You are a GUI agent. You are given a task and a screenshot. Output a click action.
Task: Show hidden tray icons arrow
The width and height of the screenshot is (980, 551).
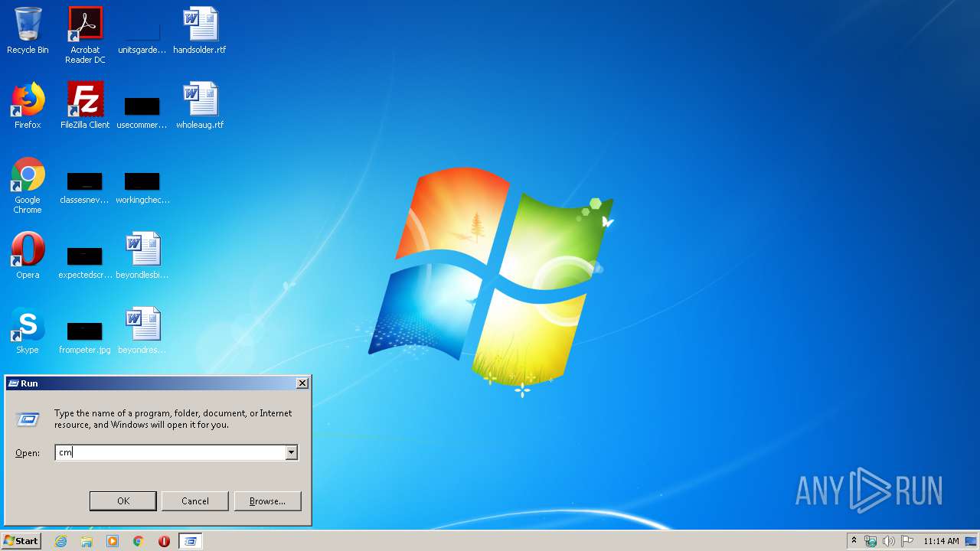point(854,541)
